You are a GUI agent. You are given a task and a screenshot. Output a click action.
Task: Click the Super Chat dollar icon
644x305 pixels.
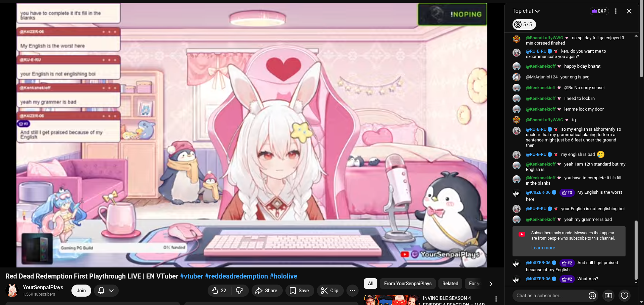tap(608, 296)
